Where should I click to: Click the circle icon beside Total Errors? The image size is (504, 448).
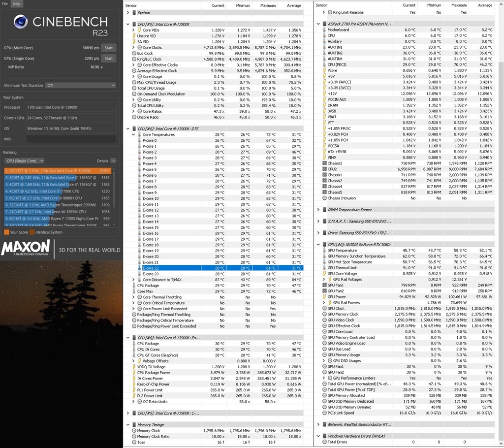324,442
